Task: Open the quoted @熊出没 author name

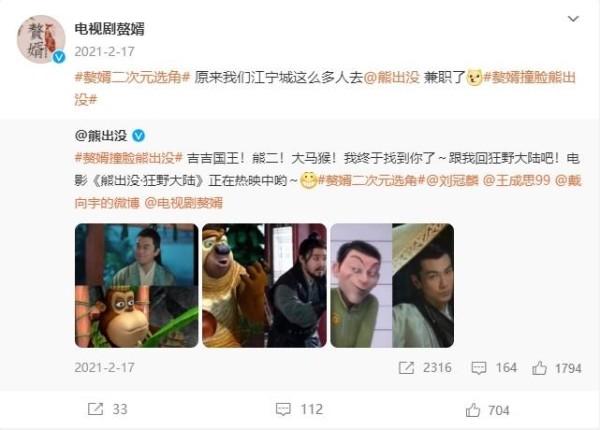Action: click(101, 135)
